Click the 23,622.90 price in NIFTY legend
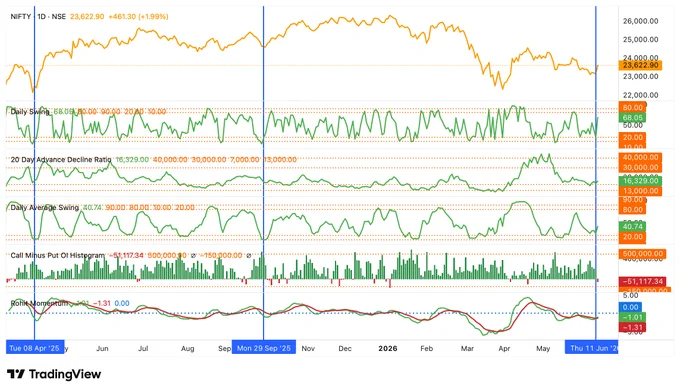 pyautogui.click(x=87, y=16)
